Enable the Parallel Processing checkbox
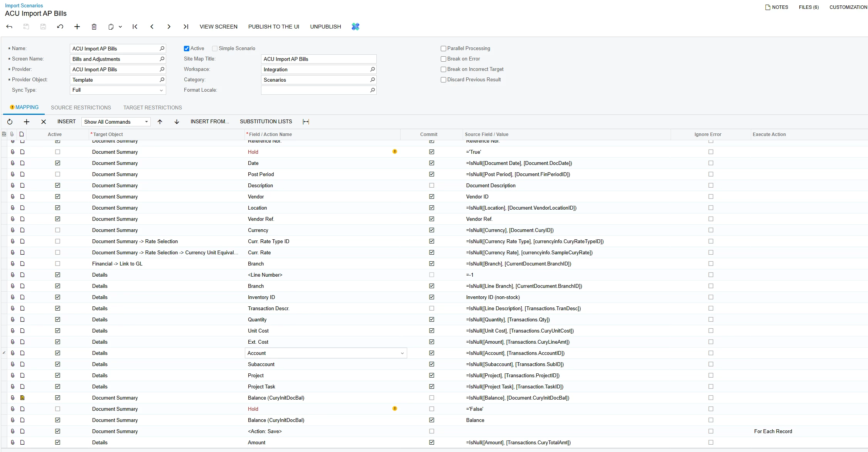This screenshot has width=868, height=452. (443, 49)
